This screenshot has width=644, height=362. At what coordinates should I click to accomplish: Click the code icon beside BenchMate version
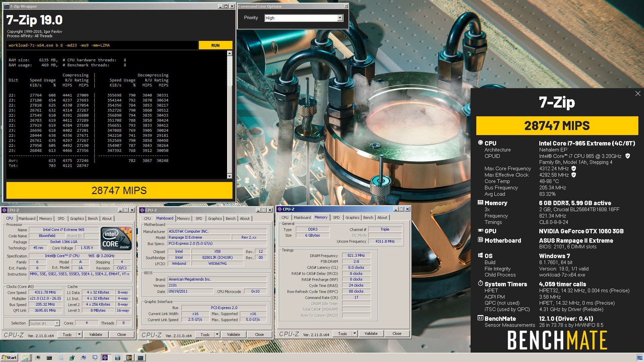click(x=480, y=318)
